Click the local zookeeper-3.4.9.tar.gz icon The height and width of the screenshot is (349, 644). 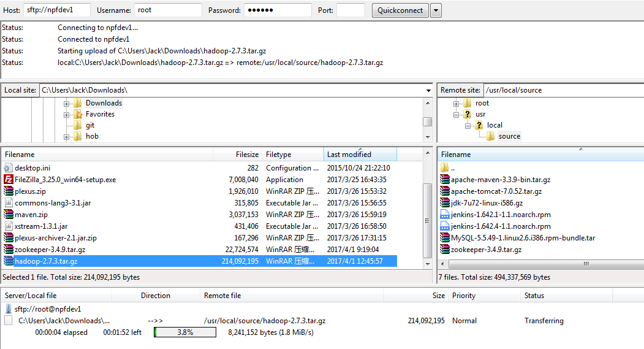pos(8,250)
